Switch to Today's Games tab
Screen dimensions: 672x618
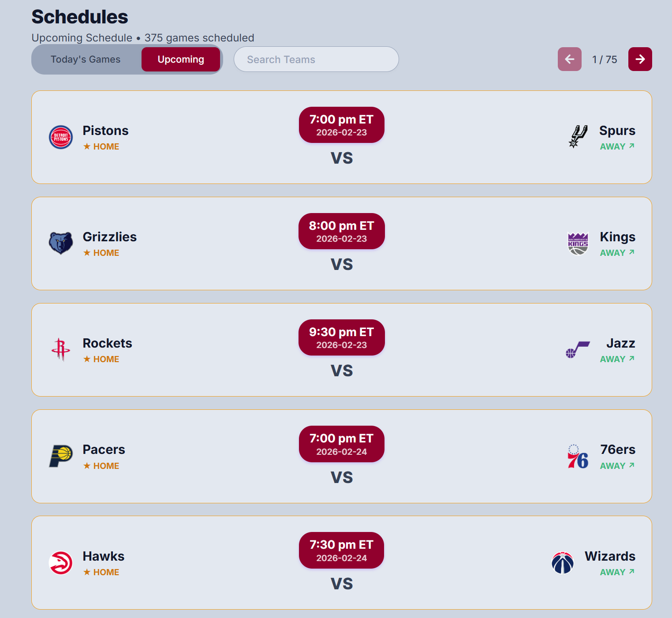[86, 60]
